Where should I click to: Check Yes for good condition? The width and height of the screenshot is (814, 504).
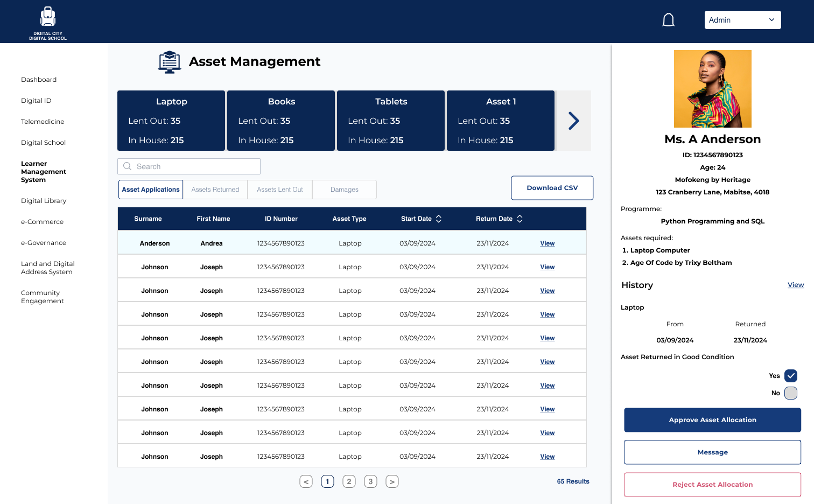coord(790,376)
